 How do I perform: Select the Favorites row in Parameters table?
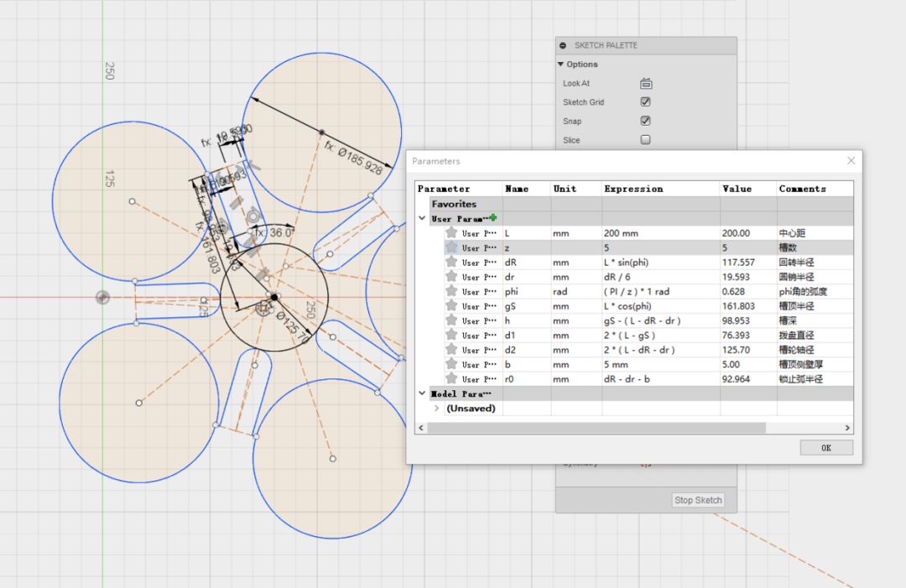(634, 204)
